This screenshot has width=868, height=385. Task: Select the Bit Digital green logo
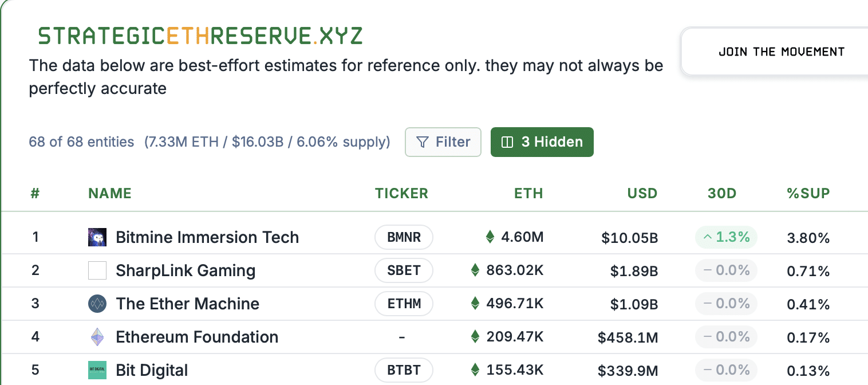97,370
